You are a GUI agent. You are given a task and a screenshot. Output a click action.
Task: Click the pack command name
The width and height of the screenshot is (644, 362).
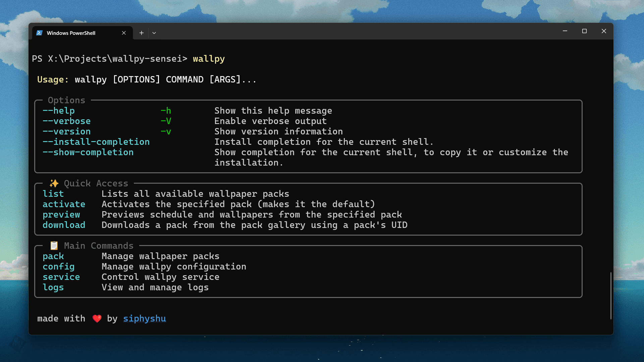point(53,256)
